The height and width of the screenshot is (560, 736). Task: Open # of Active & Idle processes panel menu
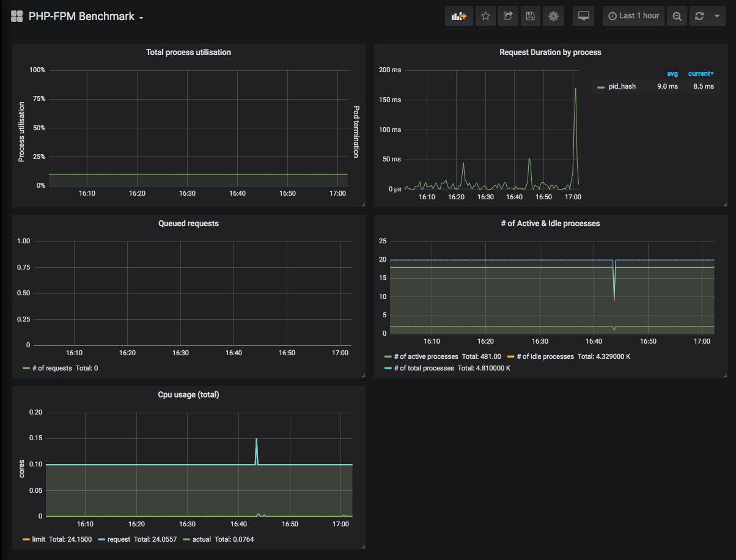[550, 224]
